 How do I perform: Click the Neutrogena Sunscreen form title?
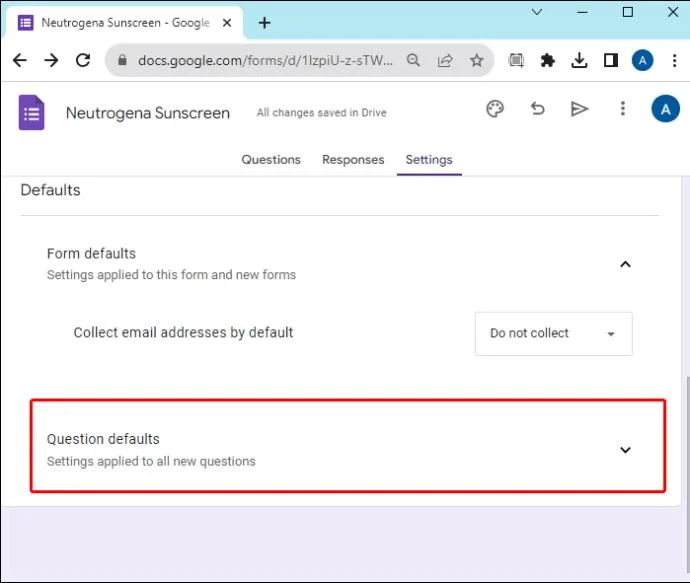(148, 113)
